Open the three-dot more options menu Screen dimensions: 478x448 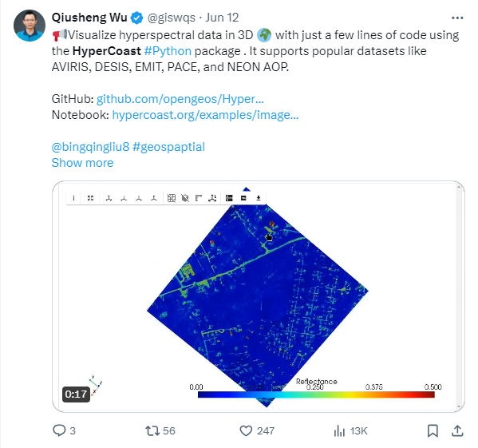click(457, 18)
